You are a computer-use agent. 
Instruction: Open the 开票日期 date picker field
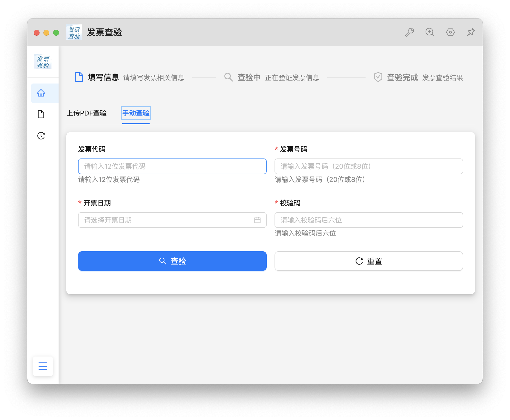pos(172,220)
